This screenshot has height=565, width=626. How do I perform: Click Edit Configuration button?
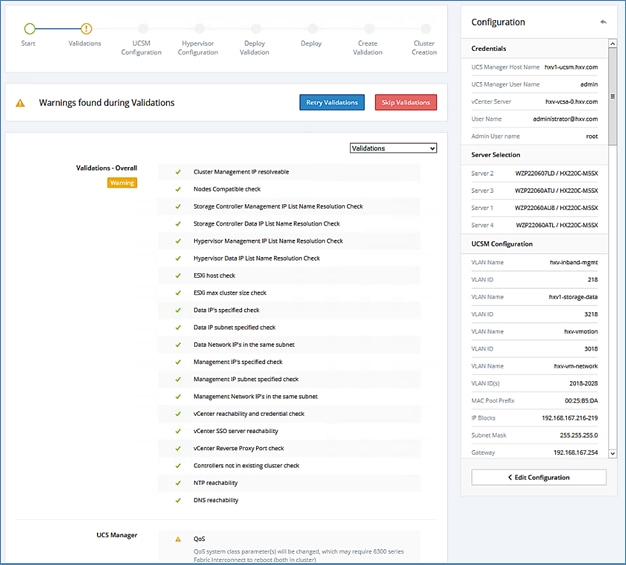[539, 477]
